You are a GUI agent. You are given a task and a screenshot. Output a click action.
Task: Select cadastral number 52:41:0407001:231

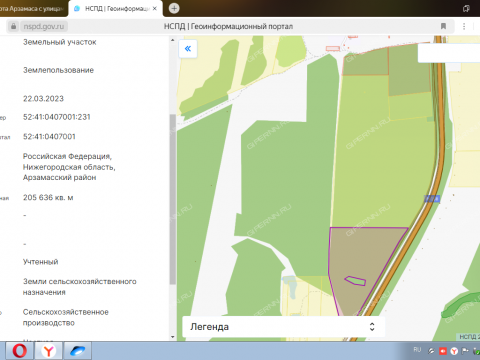57,117
